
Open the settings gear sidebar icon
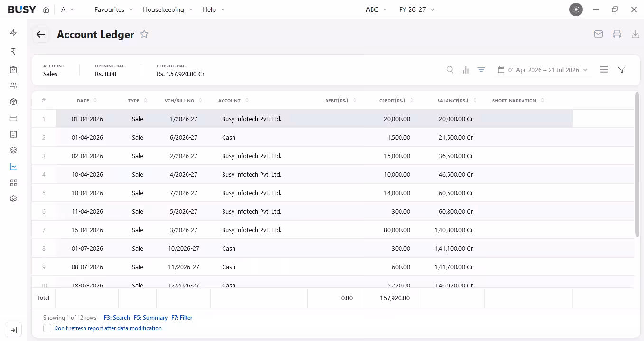point(13,199)
